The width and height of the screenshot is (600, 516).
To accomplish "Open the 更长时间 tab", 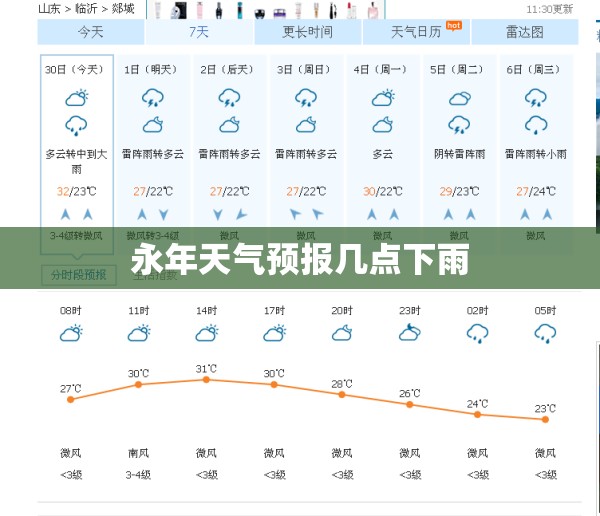I will click(308, 32).
